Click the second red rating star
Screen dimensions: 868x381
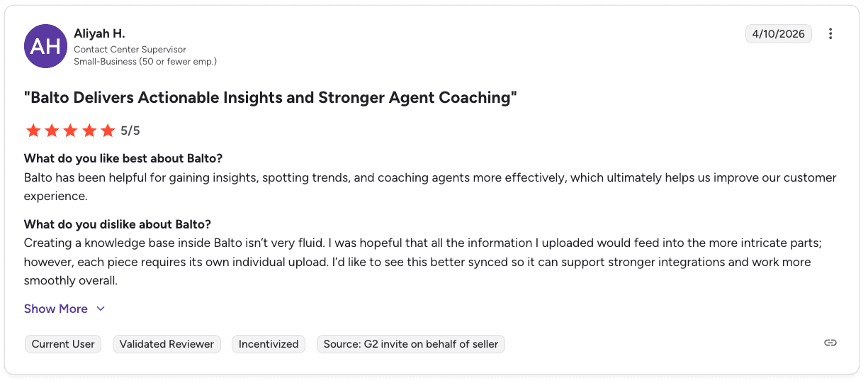click(x=52, y=131)
